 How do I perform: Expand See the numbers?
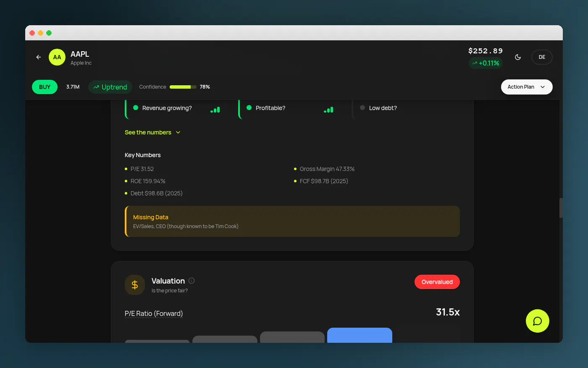(x=152, y=132)
